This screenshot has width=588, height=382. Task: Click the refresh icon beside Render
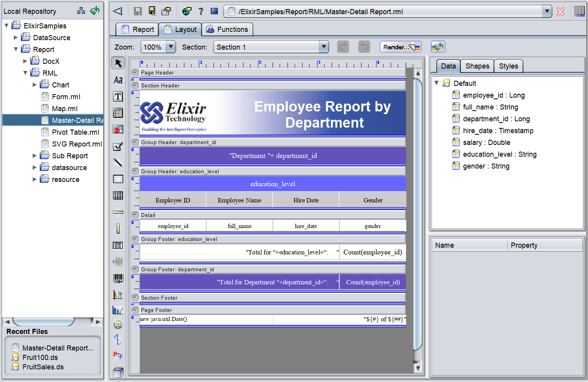click(x=438, y=47)
